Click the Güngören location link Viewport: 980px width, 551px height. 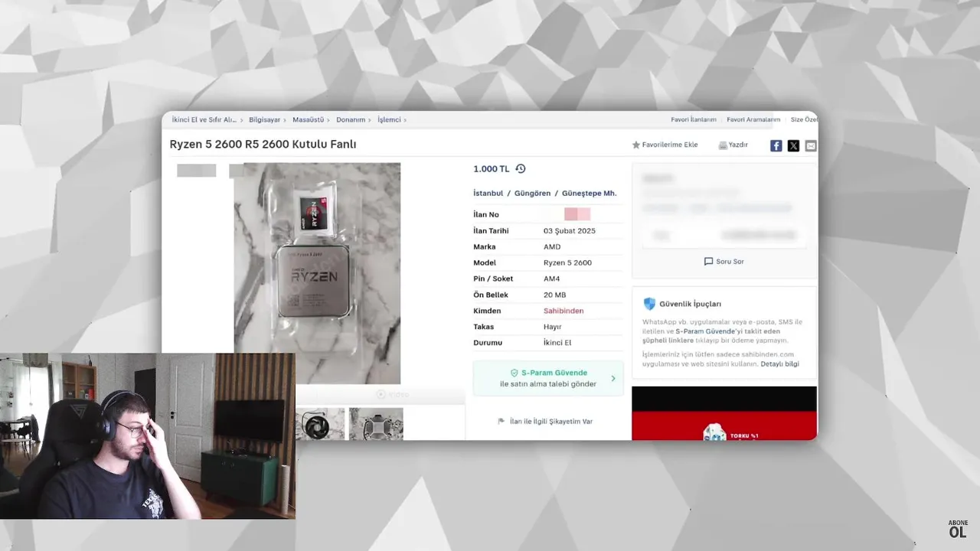532,194
